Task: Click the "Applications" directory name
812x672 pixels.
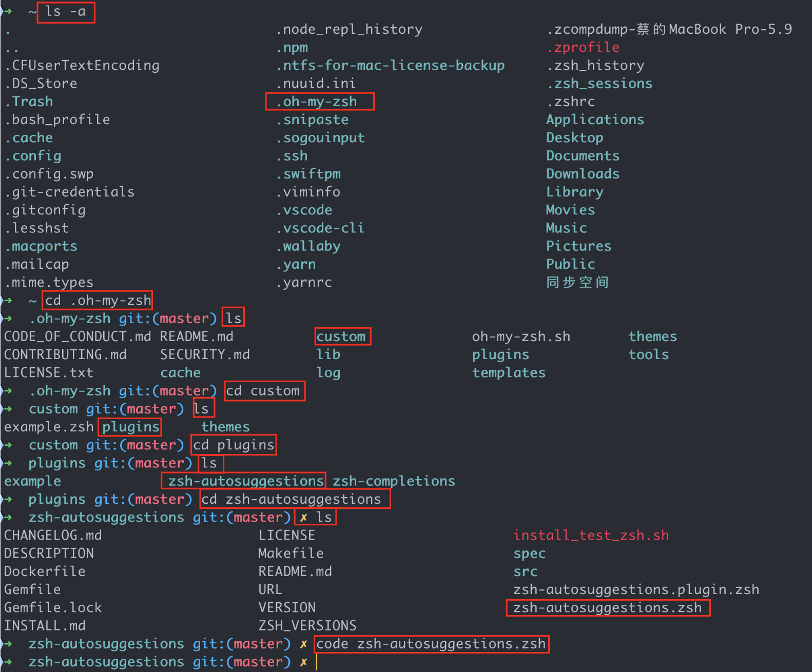Action: click(x=595, y=120)
